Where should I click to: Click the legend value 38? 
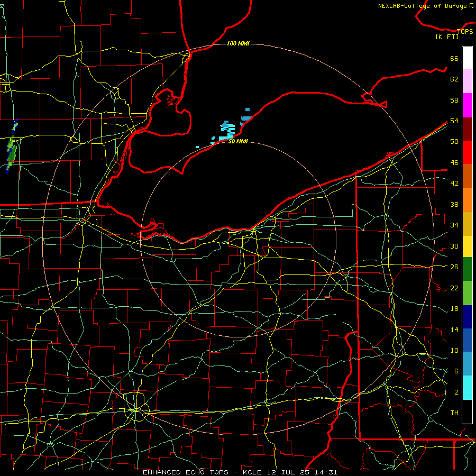454,204
